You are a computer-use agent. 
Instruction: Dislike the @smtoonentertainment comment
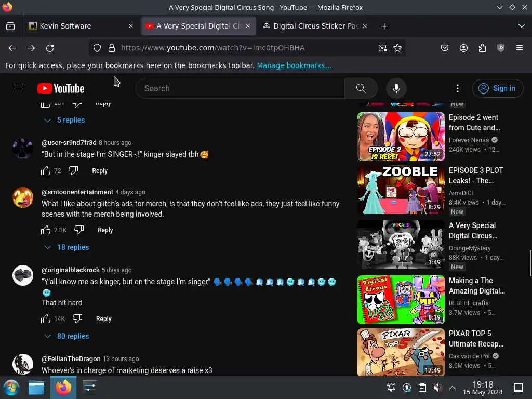79,230
